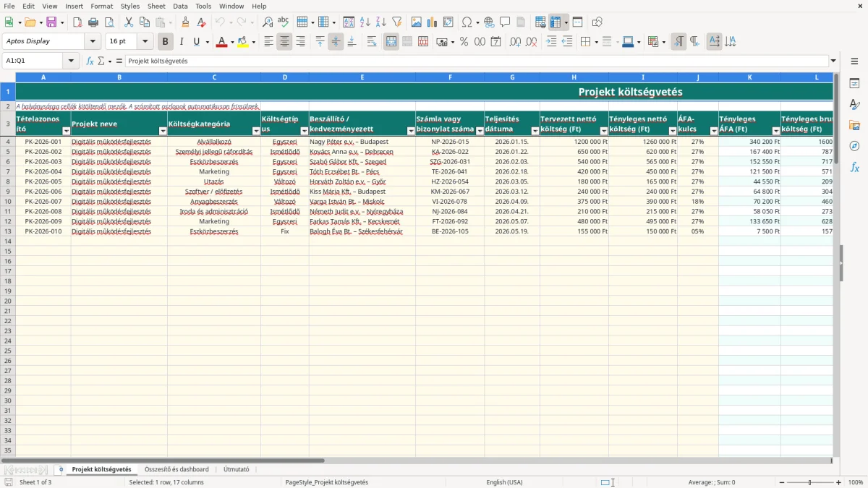Switch to Összesítő és dashboard sheet tab
This screenshot has width=868, height=488.
click(176, 469)
